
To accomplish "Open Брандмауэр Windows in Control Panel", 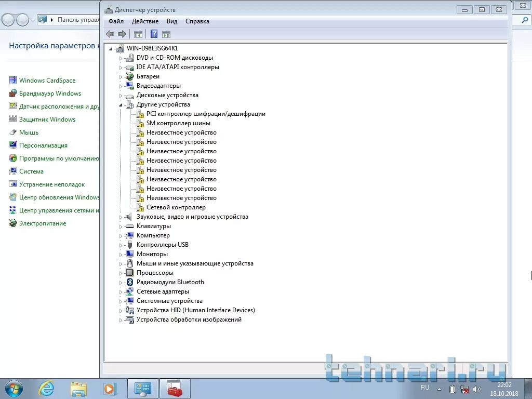I will coord(50,94).
